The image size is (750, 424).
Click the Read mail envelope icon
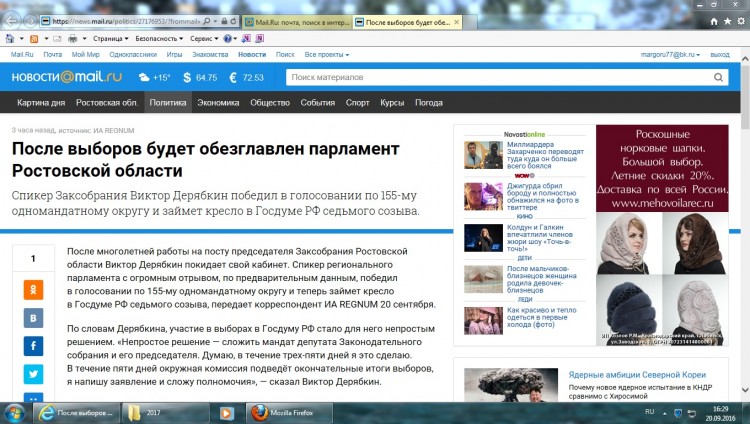(57, 38)
